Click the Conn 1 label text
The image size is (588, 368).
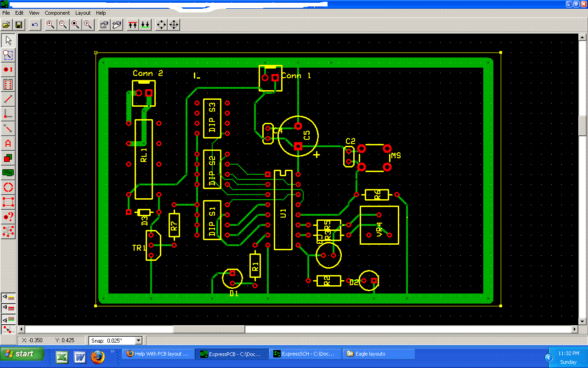click(x=296, y=75)
